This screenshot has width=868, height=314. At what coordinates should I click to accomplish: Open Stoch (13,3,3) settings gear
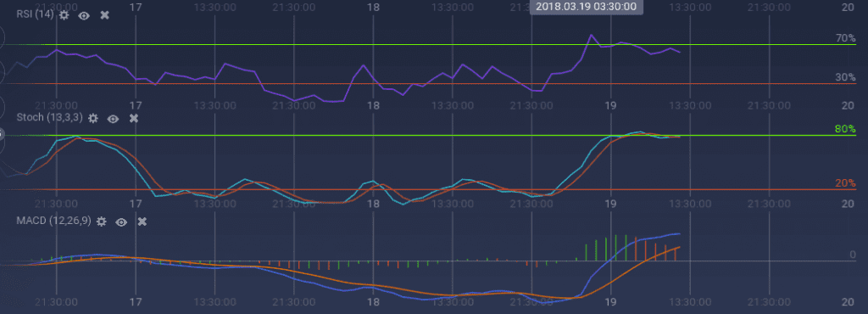pos(93,118)
